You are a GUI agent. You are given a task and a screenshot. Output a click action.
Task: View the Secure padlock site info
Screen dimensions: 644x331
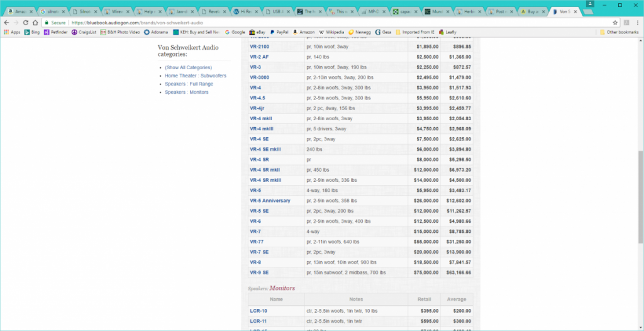(x=55, y=23)
